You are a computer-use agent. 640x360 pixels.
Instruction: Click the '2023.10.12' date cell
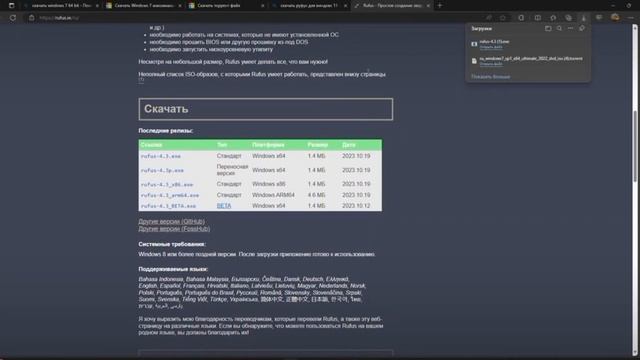(x=356, y=206)
